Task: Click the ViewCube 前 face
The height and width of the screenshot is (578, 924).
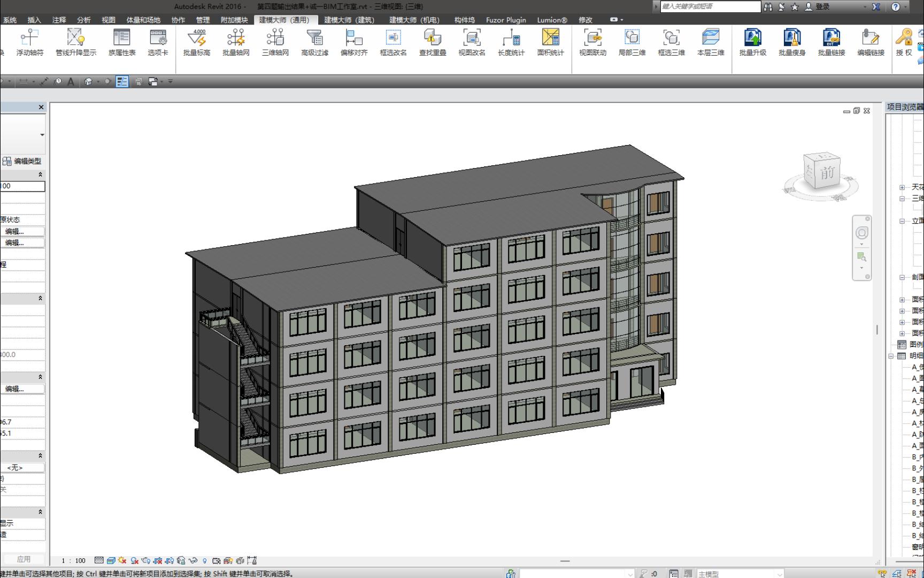Action: click(x=827, y=173)
